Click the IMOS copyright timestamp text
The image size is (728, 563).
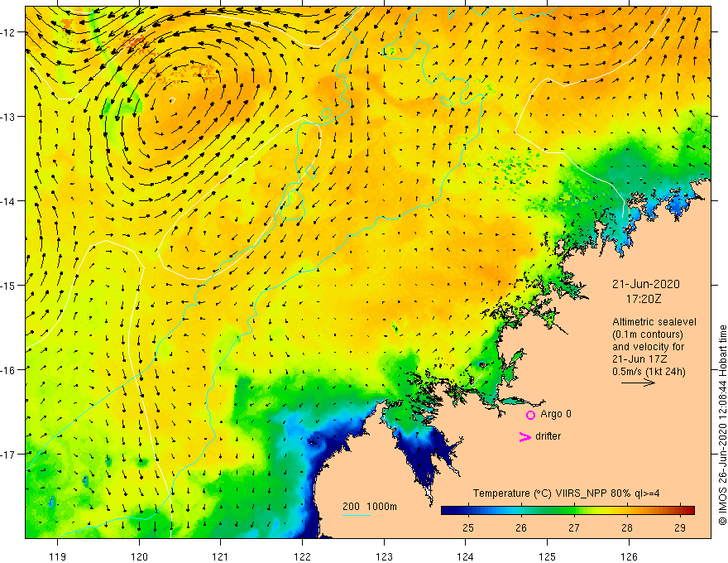[722, 426]
